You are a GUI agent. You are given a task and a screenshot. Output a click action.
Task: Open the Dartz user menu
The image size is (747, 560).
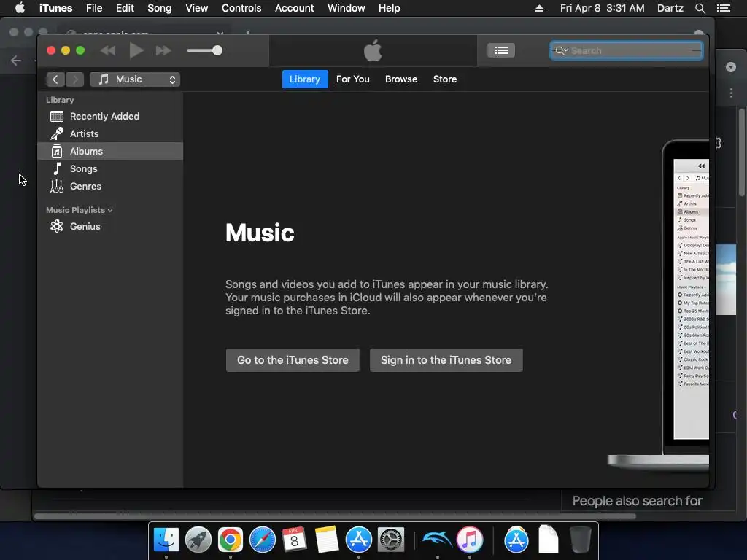[670, 8]
